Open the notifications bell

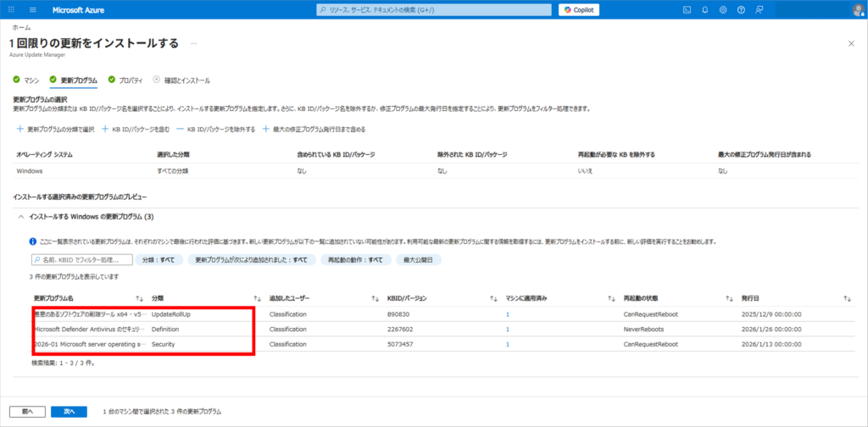(705, 9)
